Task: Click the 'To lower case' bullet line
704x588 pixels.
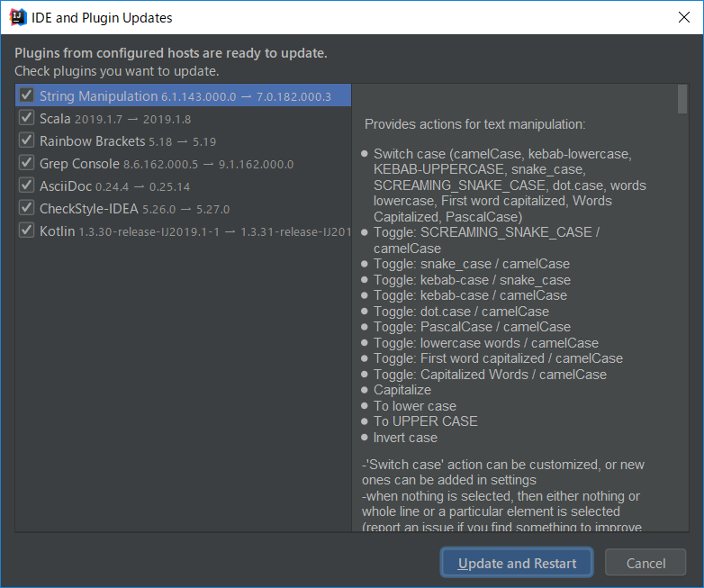Action: (414, 405)
